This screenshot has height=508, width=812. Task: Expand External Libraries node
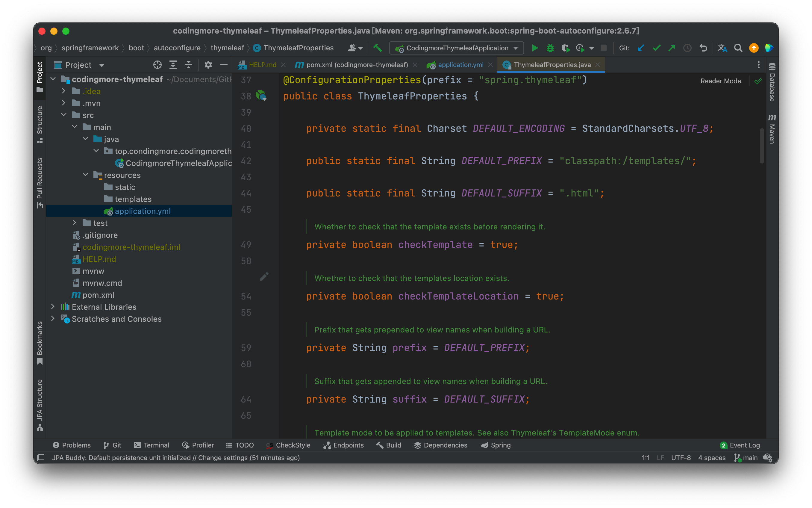coord(53,307)
